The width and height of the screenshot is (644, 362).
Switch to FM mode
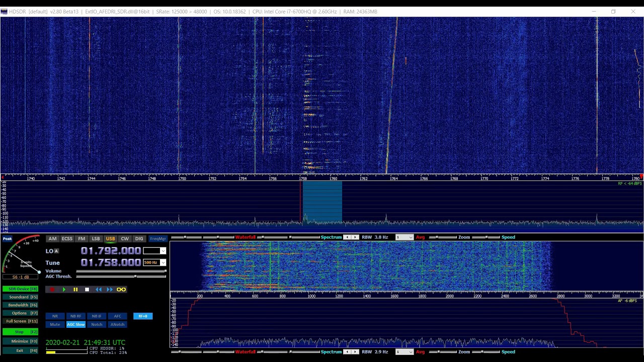[82, 239]
